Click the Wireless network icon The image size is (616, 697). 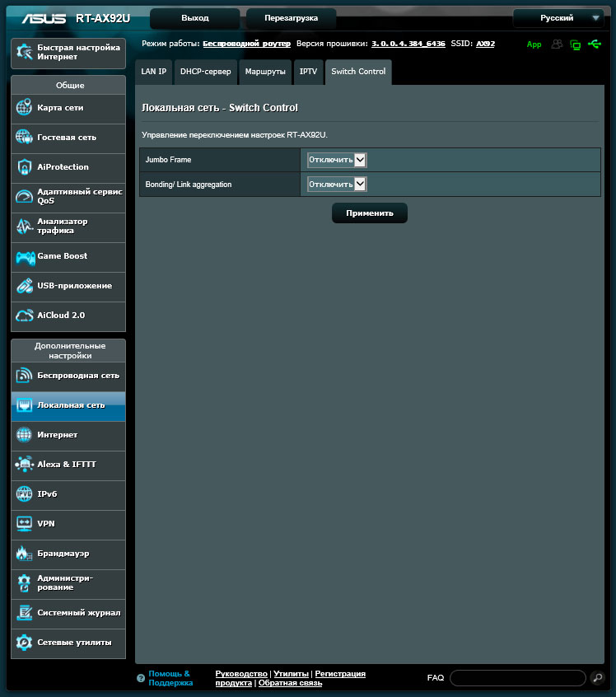(24, 375)
